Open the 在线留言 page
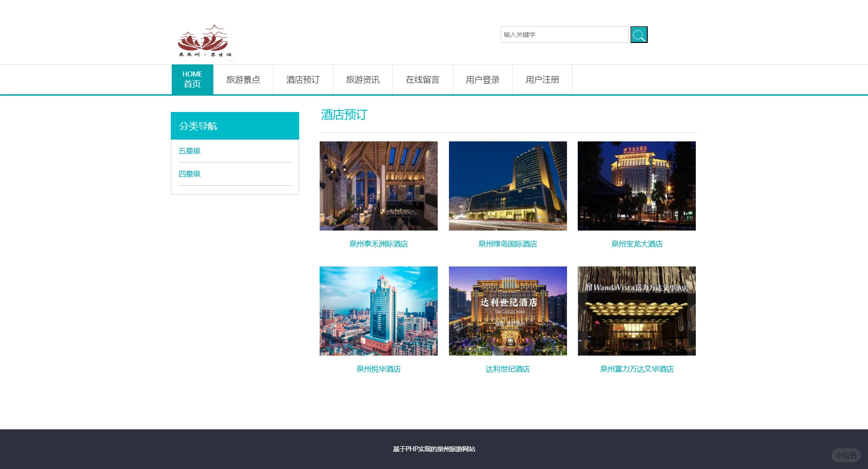Viewport: 868px width, 469px height. point(422,79)
